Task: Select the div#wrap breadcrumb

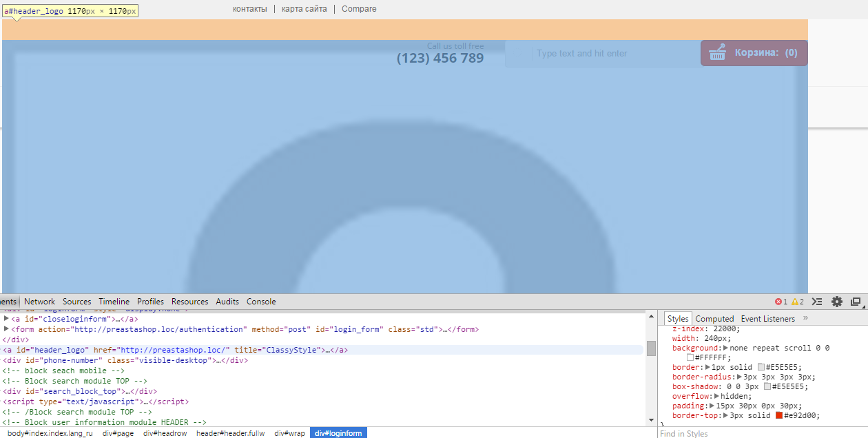Action: coord(289,433)
